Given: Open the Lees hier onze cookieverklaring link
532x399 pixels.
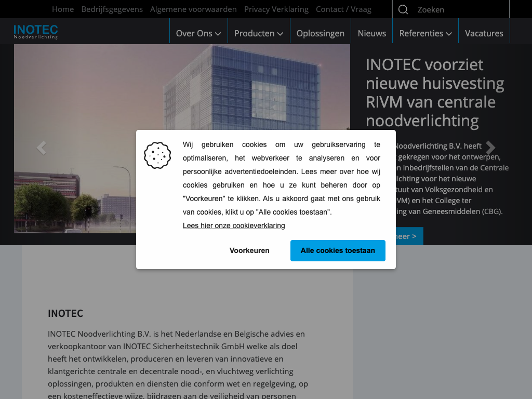Looking at the screenshot, I should pyautogui.click(x=234, y=225).
